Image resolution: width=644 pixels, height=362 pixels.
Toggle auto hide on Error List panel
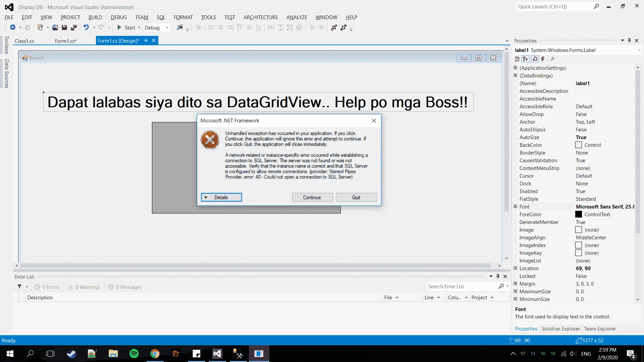tap(498, 277)
